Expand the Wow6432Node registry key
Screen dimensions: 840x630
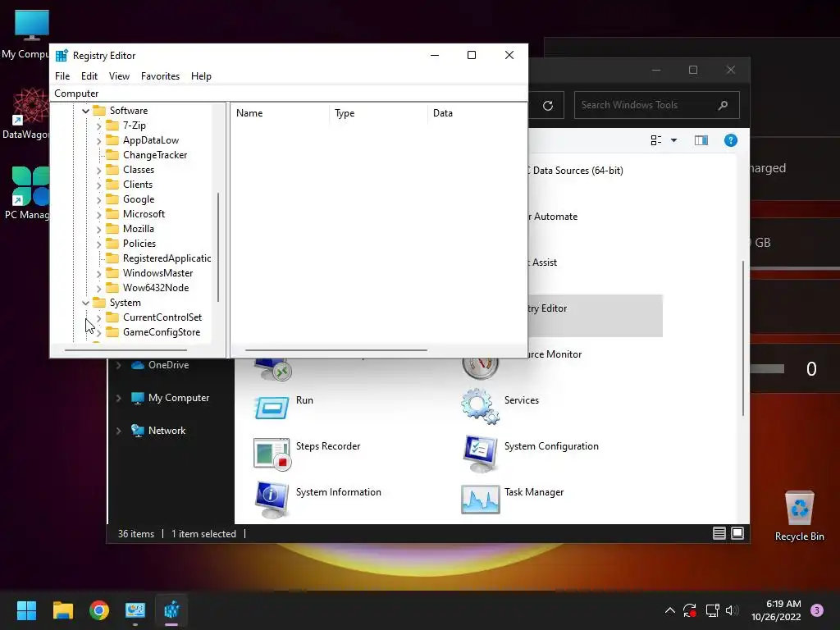[x=98, y=288]
